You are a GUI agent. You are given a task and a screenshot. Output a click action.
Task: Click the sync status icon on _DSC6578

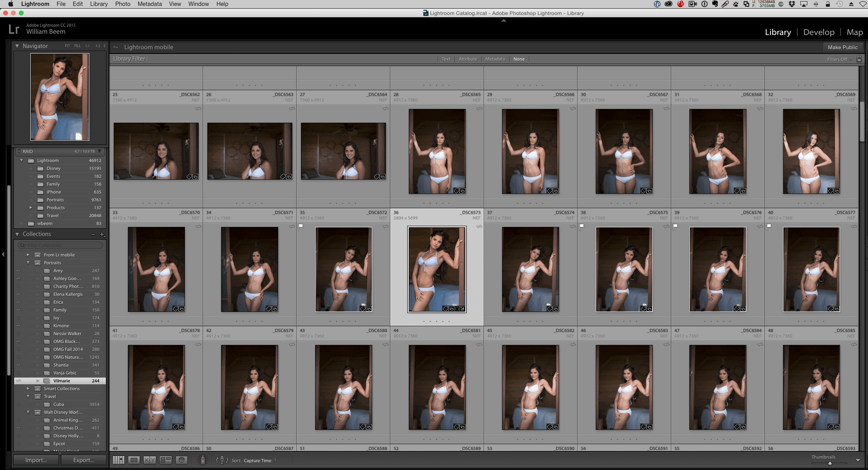tap(198, 345)
